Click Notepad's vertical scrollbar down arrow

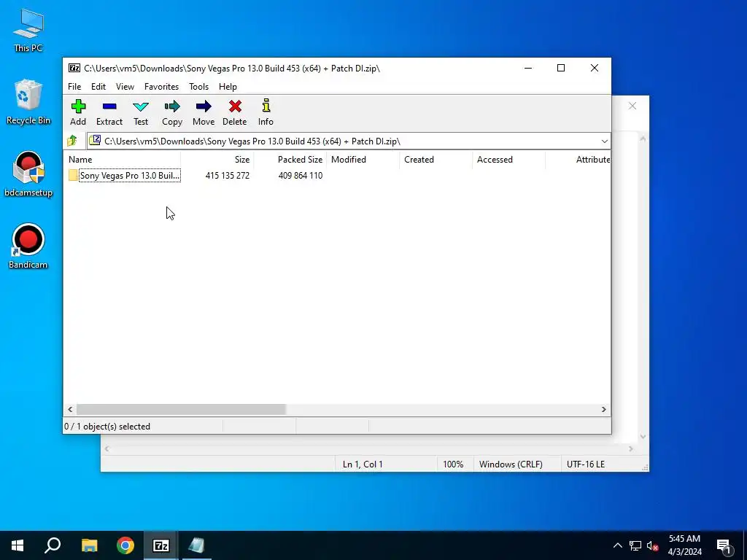pos(643,437)
